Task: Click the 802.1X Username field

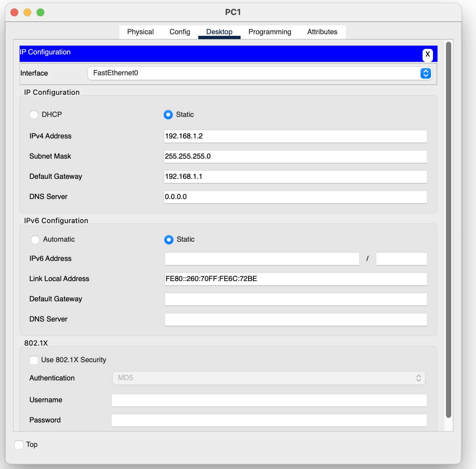Action: [x=269, y=400]
